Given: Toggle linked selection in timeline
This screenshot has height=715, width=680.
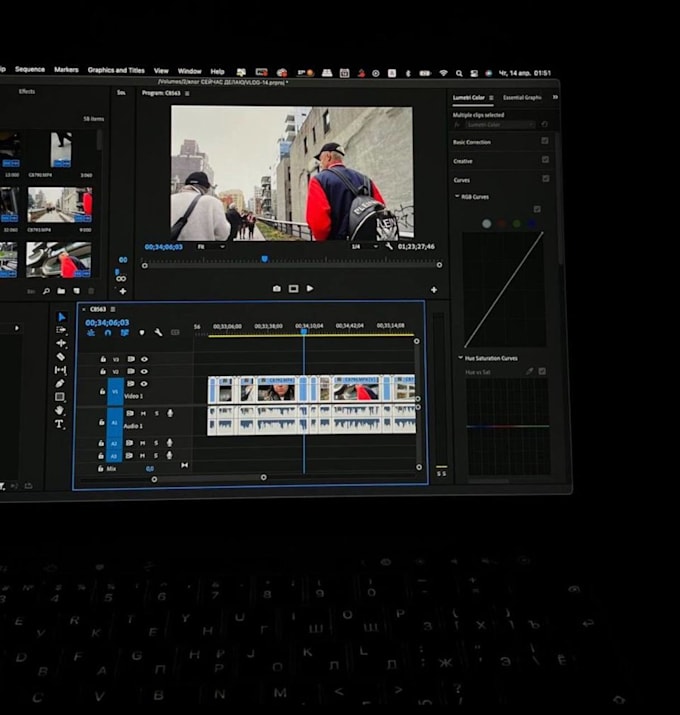Looking at the screenshot, I should 125,333.
